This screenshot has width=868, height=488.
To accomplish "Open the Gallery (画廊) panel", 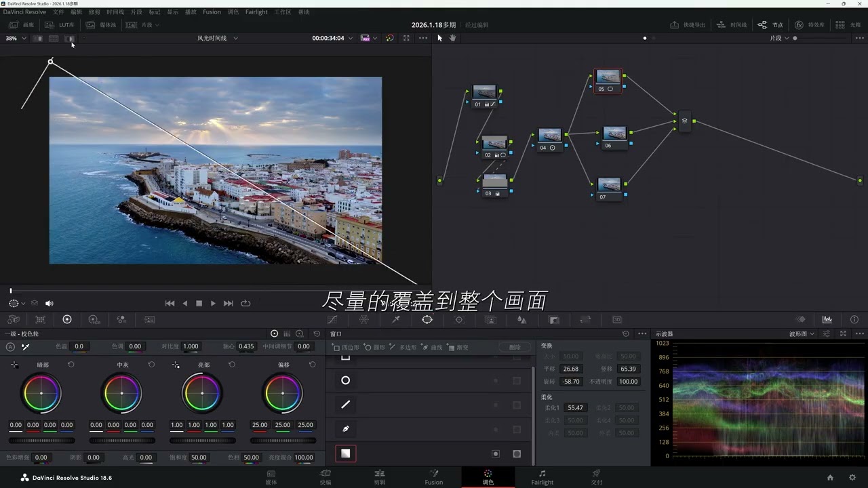I will [x=21, y=25].
